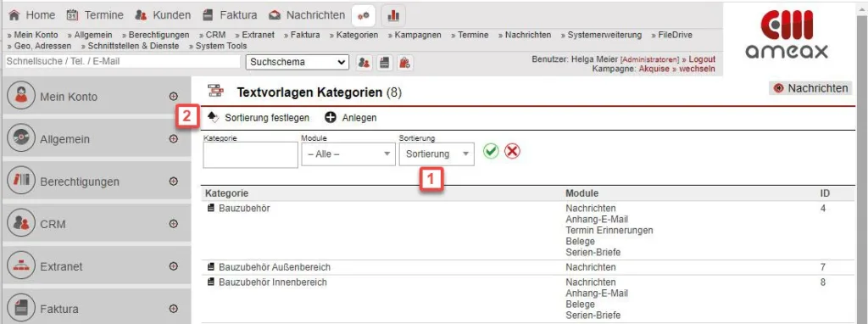Click the bar chart statistics icon

(x=393, y=15)
